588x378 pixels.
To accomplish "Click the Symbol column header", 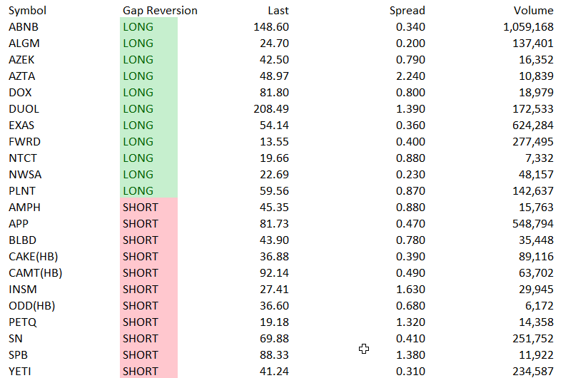I will 27,11.
